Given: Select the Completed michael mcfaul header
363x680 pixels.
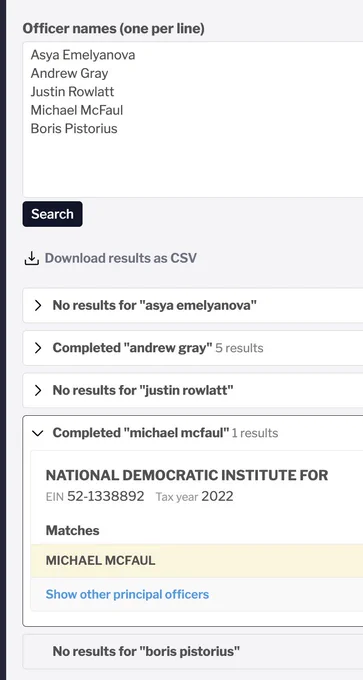Looking at the screenshot, I should click(193, 433).
